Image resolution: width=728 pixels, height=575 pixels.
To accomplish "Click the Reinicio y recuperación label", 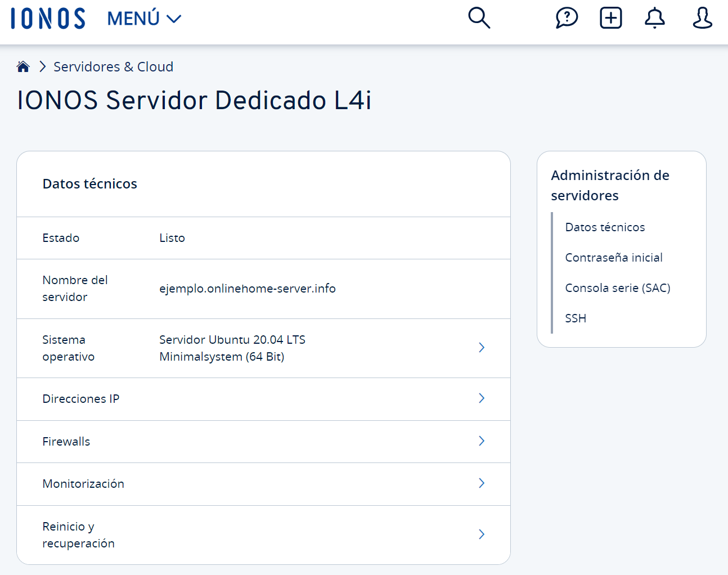I will (x=78, y=535).
